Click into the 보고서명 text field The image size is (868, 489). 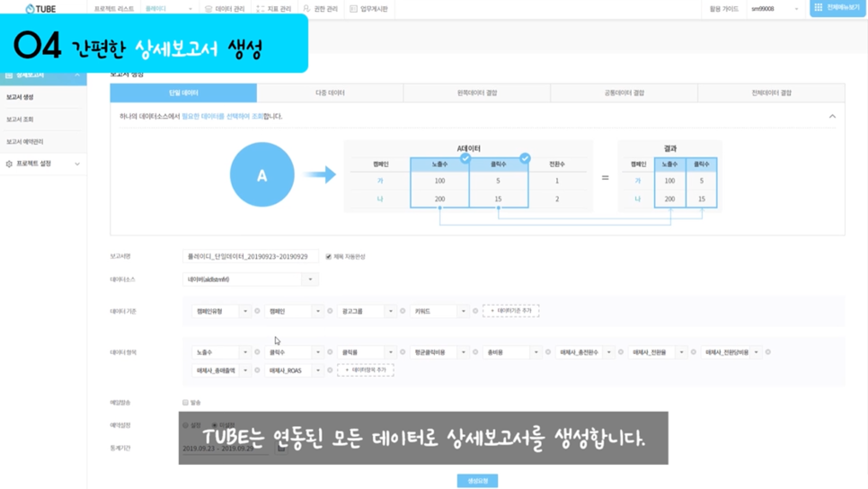[x=250, y=256]
